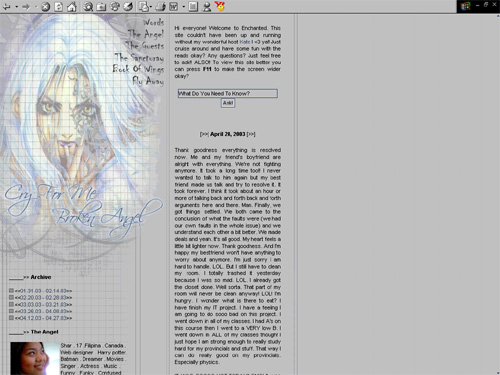Viewport: 500px width, 375px height.
Task: Open the Mail toolbar dropdown arrow
Action: (151, 7)
